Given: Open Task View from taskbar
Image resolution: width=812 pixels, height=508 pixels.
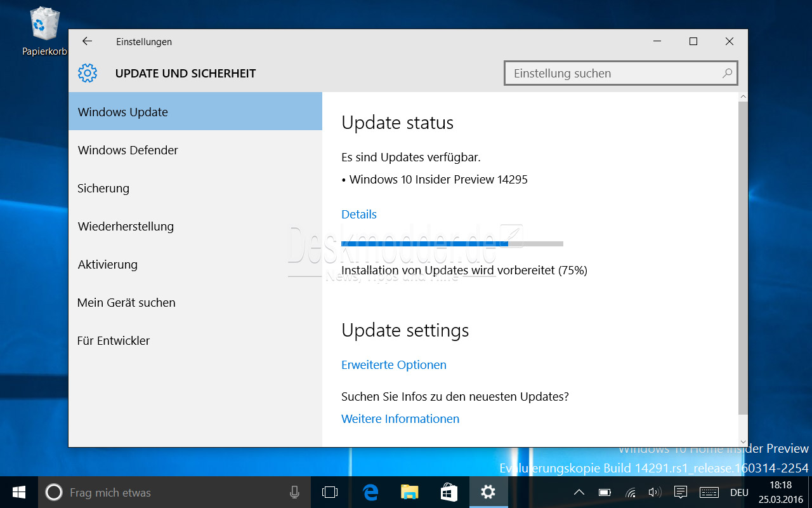Looking at the screenshot, I should pyautogui.click(x=330, y=492).
